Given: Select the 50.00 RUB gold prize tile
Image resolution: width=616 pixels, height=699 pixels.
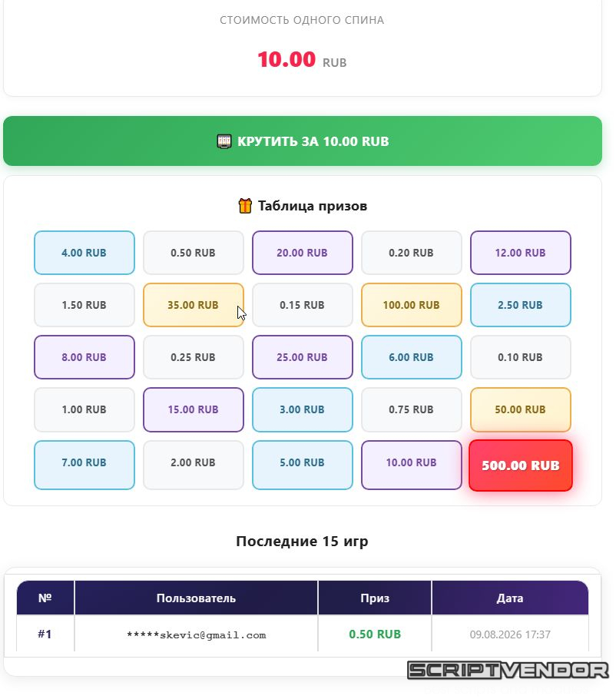Looking at the screenshot, I should pyautogui.click(x=521, y=409).
